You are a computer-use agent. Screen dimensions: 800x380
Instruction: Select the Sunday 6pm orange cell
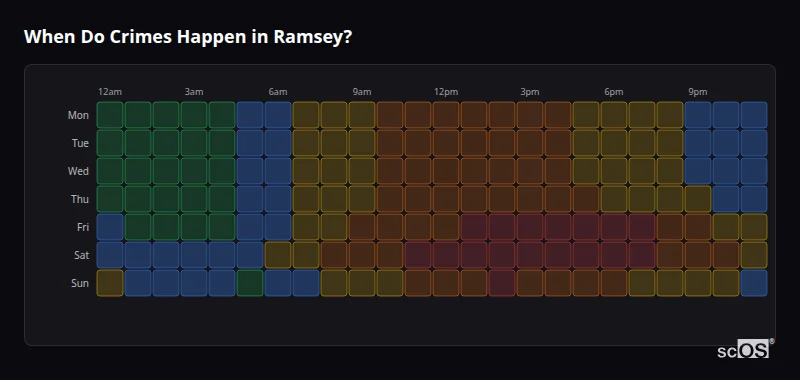click(x=614, y=283)
